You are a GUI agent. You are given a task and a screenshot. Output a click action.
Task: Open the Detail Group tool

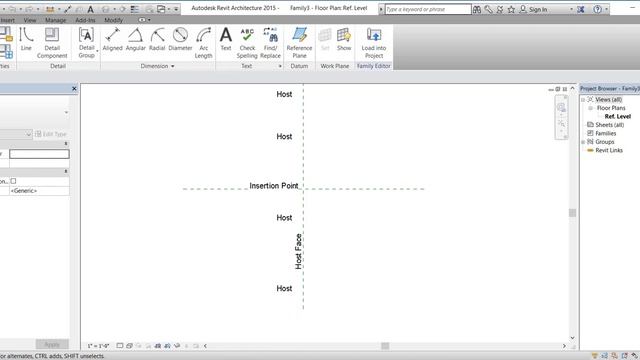[x=86, y=43]
